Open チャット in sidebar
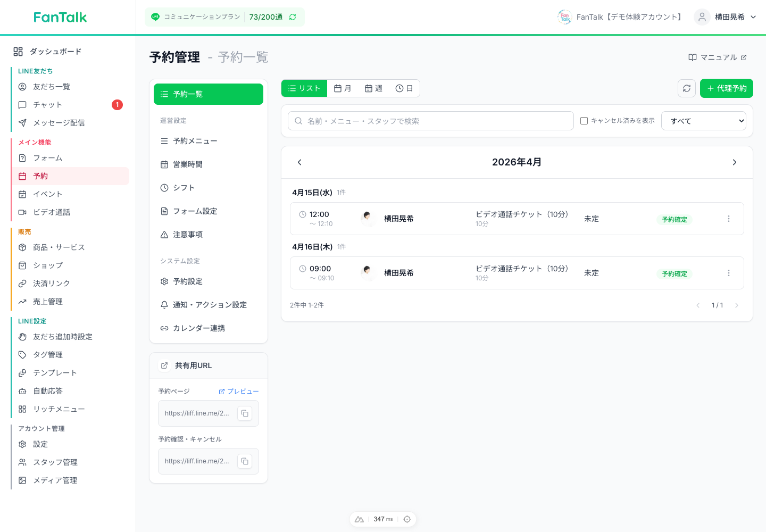 (x=70, y=105)
